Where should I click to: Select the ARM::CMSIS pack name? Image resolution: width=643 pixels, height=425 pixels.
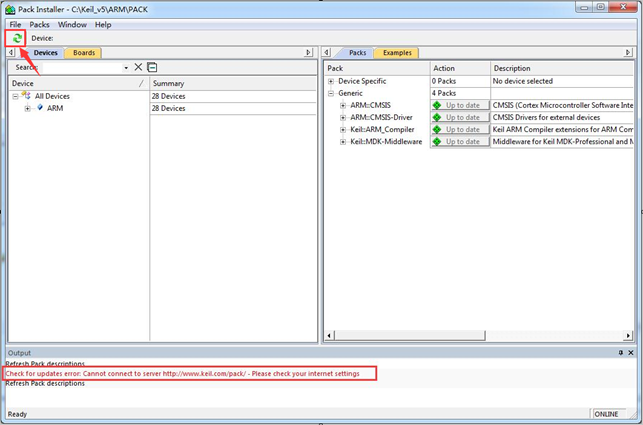click(x=370, y=105)
